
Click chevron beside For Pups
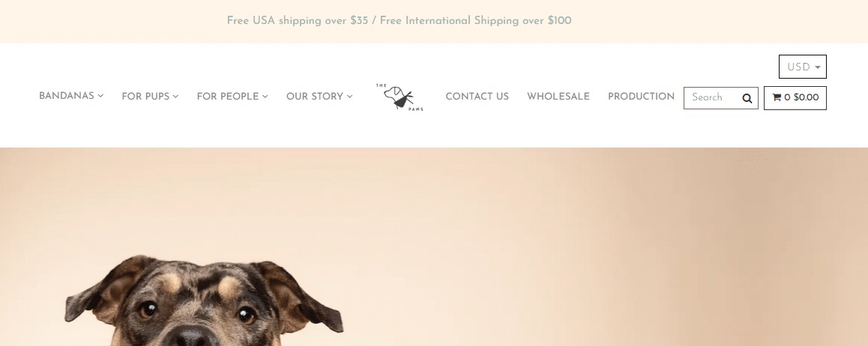pos(175,96)
